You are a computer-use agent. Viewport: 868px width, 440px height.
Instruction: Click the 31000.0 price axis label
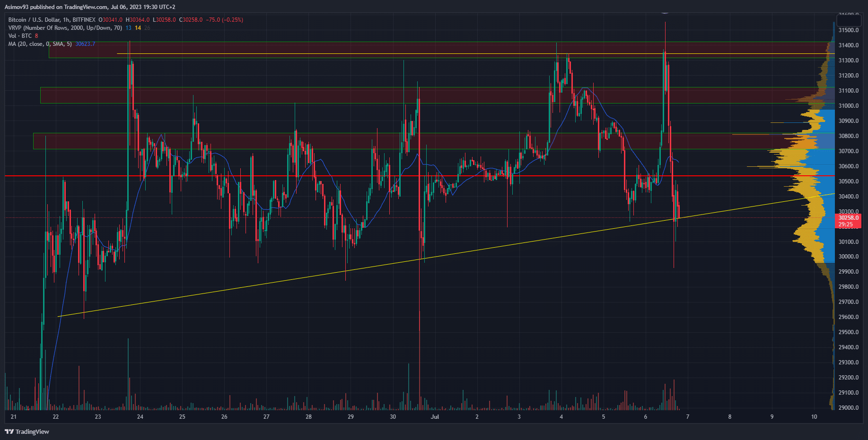pos(849,106)
